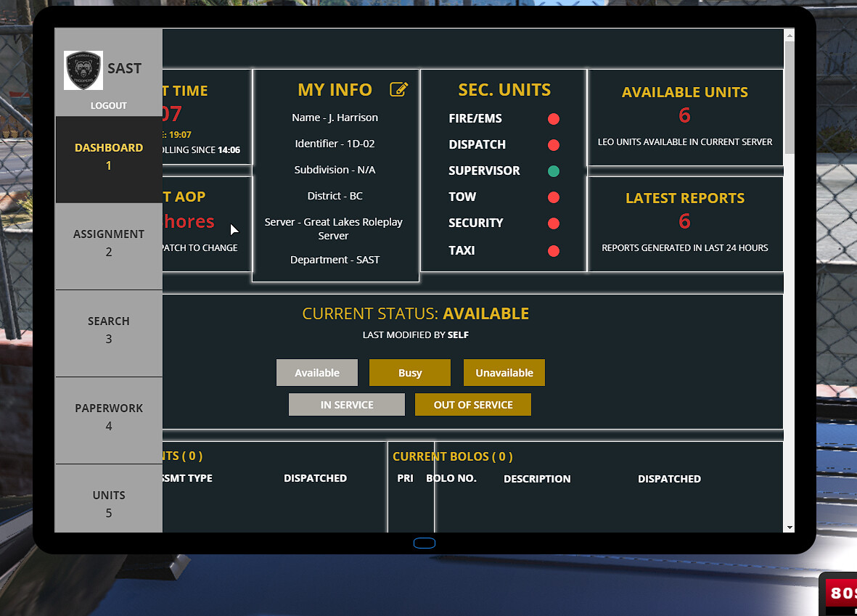Select the IN SERVICE status button
857x616 pixels.
pyautogui.click(x=346, y=404)
